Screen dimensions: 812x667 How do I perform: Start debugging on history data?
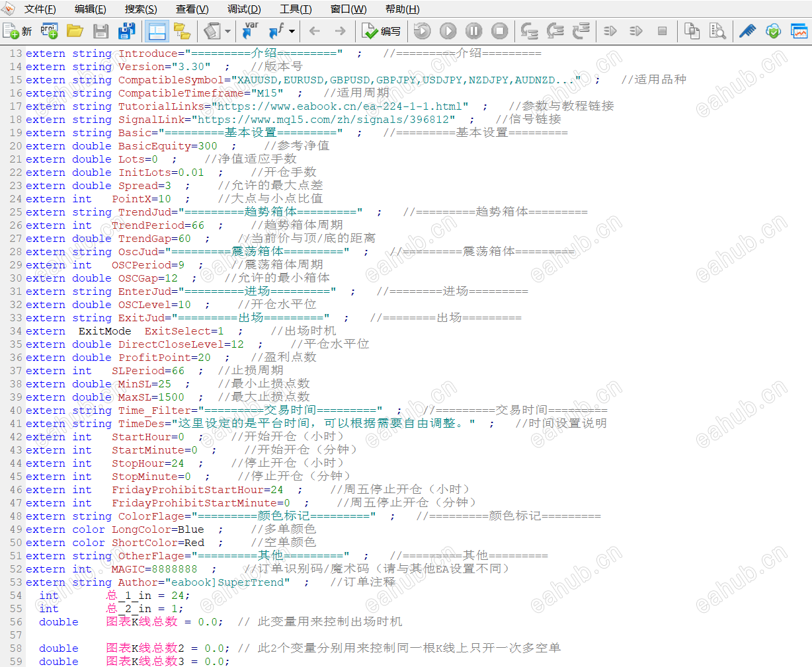tap(423, 31)
